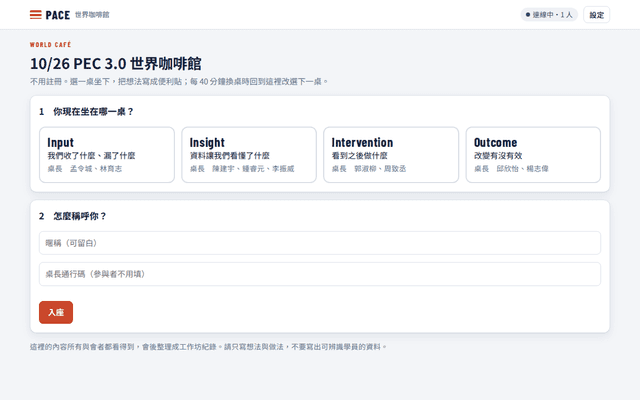640x400 pixels.
Task: Select the Insight table card
Action: 249,155
